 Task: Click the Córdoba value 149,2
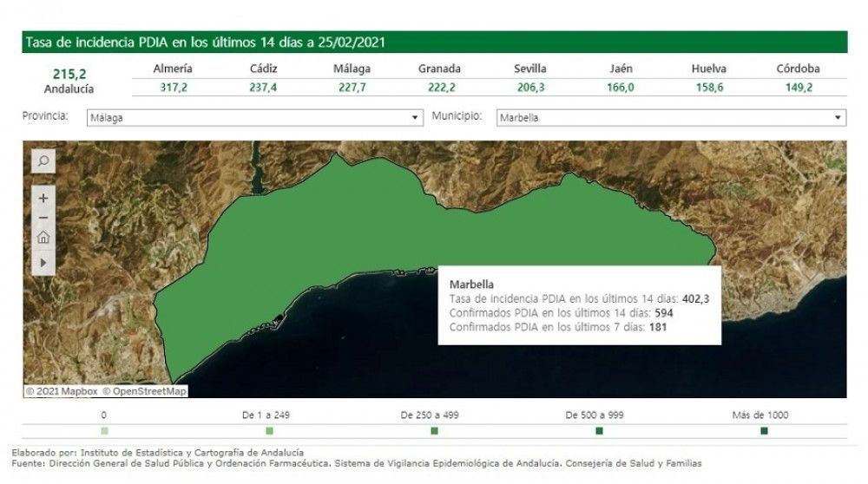coord(799,88)
